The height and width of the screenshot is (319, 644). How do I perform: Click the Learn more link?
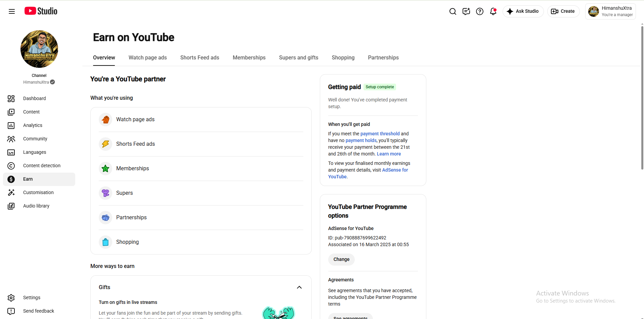pyautogui.click(x=389, y=154)
